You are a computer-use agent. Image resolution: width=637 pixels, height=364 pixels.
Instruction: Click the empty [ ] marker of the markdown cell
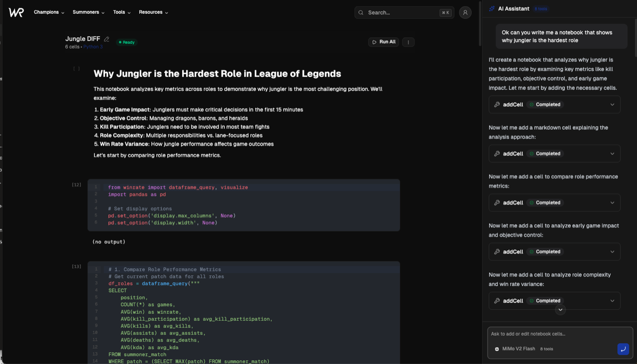click(x=76, y=69)
